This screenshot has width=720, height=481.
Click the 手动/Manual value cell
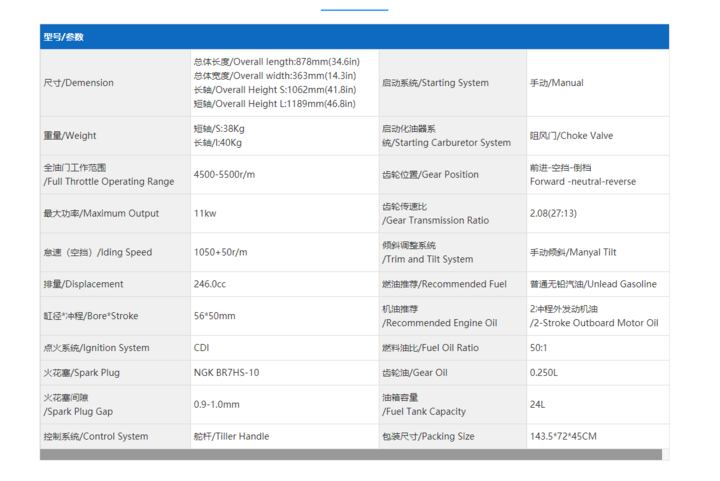tap(557, 83)
